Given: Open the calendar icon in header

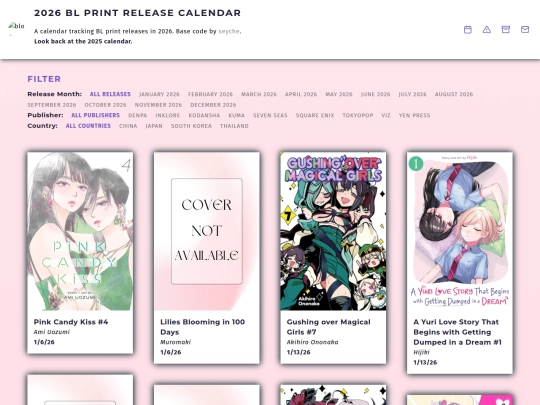Looking at the screenshot, I should [468, 30].
